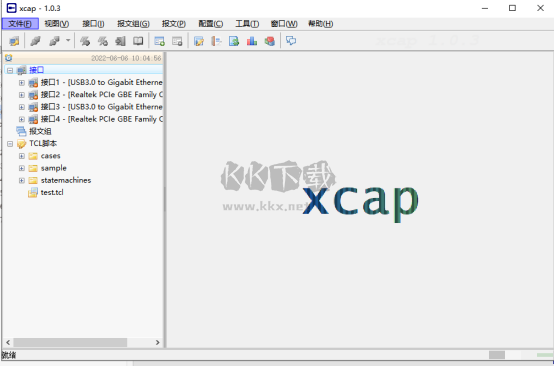Screen dimensions: 554x366
Task: Click the TCL脚本 folder icon
Action: coord(21,144)
